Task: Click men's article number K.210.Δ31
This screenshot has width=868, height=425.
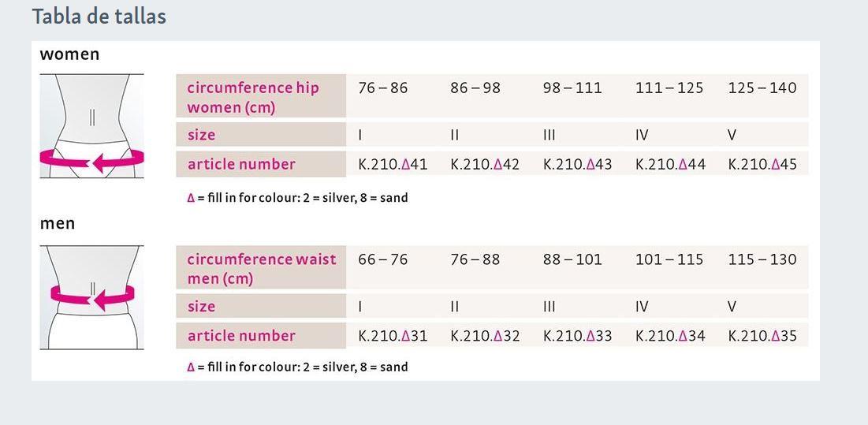Action: click(393, 335)
